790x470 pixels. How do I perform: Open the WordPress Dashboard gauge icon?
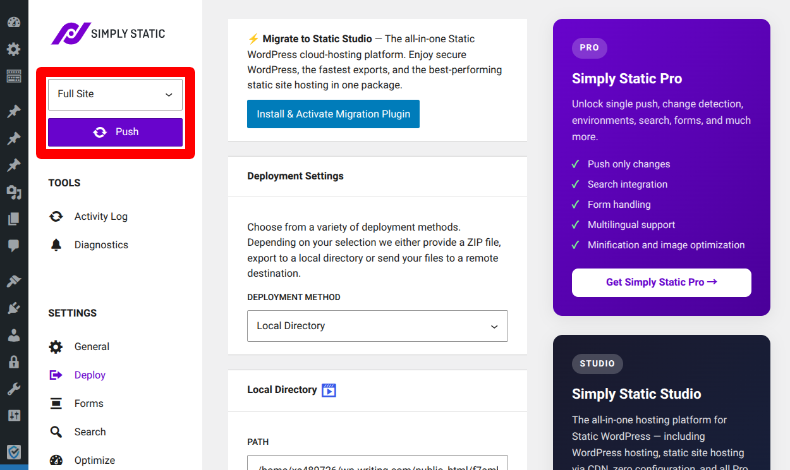(x=14, y=22)
